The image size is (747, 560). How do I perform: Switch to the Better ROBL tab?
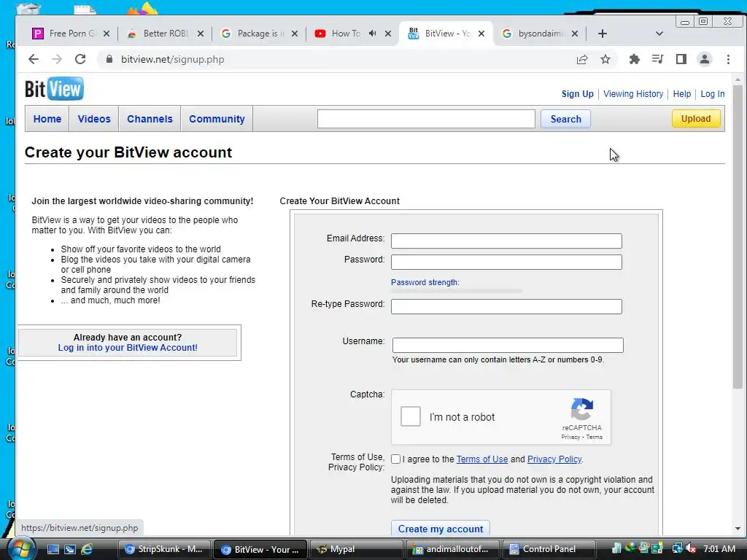pyautogui.click(x=166, y=34)
